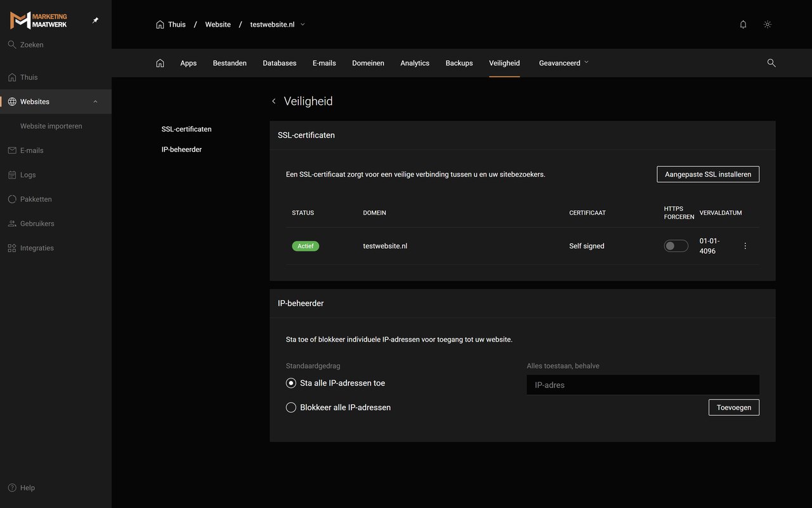Click the Thuis breadcrumb link
Image resolution: width=812 pixels, height=508 pixels.
click(x=171, y=25)
